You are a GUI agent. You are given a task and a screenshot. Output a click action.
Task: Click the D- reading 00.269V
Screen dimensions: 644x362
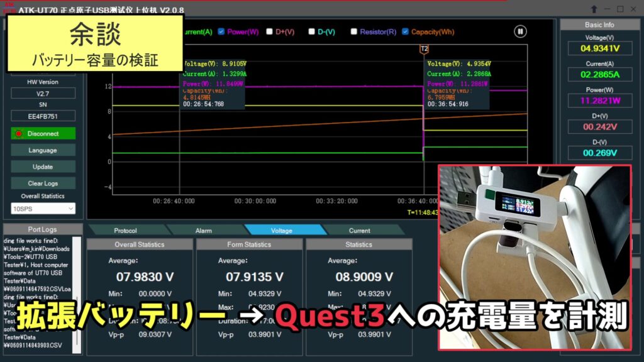[x=599, y=153]
